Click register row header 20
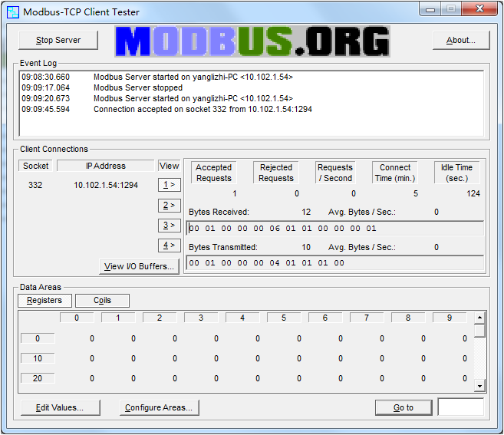 click(x=38, y=378)
